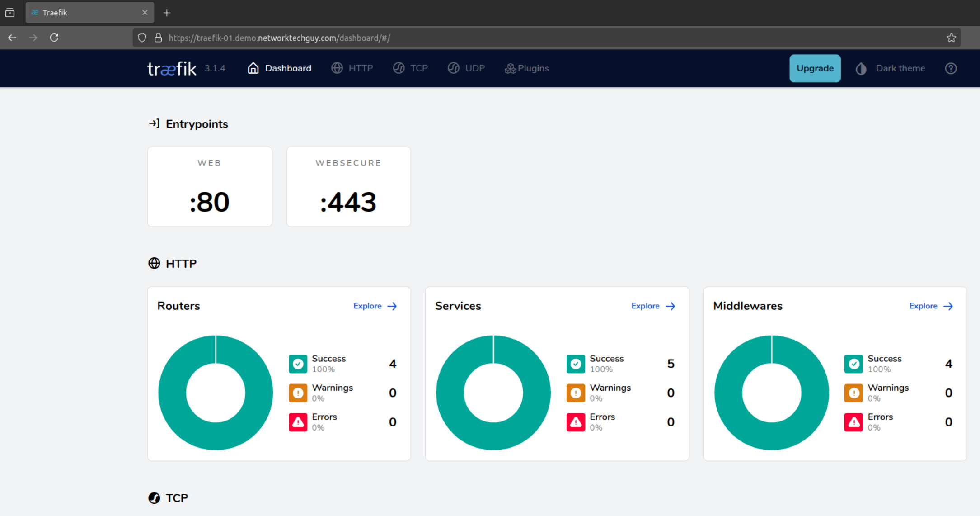Click the Dark theme droplet icon
This screenshot has width=980, height=516.
(x=861, y=69)
